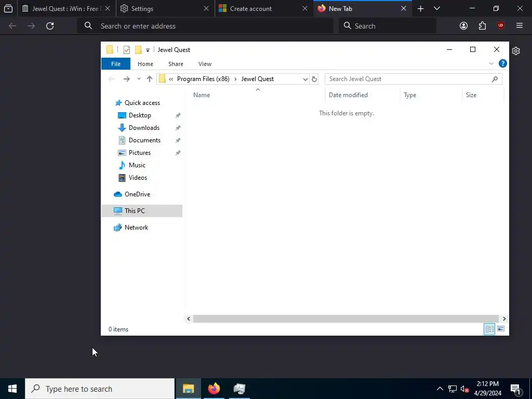
Task: Open the address bar history dropdown
Action: pos(305,79)
